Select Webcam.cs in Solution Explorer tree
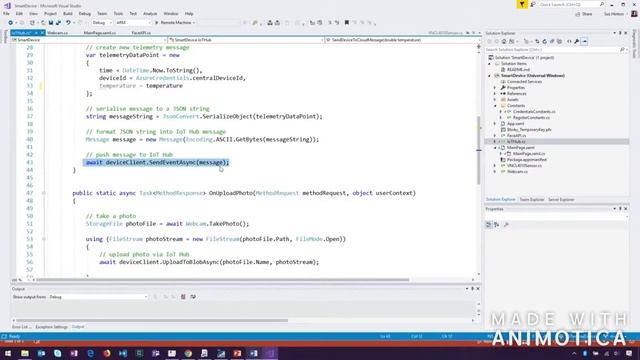This screenshot has width=640, height=360. 517,171
